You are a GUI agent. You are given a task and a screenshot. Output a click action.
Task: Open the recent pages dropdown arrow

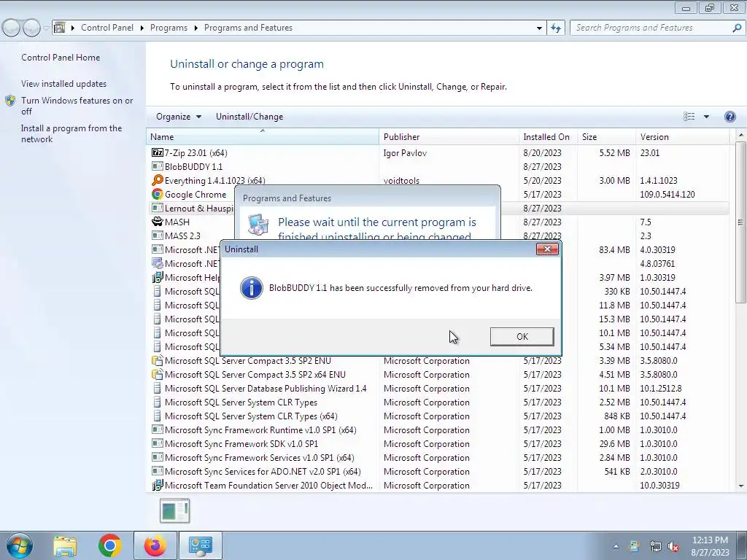[46, 28]
